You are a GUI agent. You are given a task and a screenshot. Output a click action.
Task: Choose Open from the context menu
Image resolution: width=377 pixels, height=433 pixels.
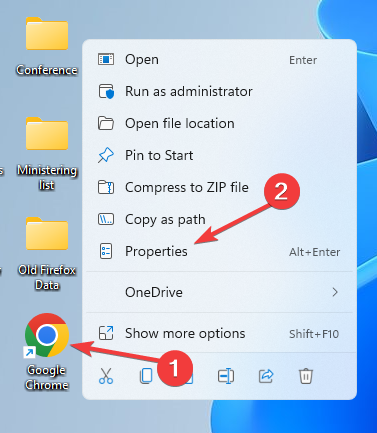tap(219, 60)
